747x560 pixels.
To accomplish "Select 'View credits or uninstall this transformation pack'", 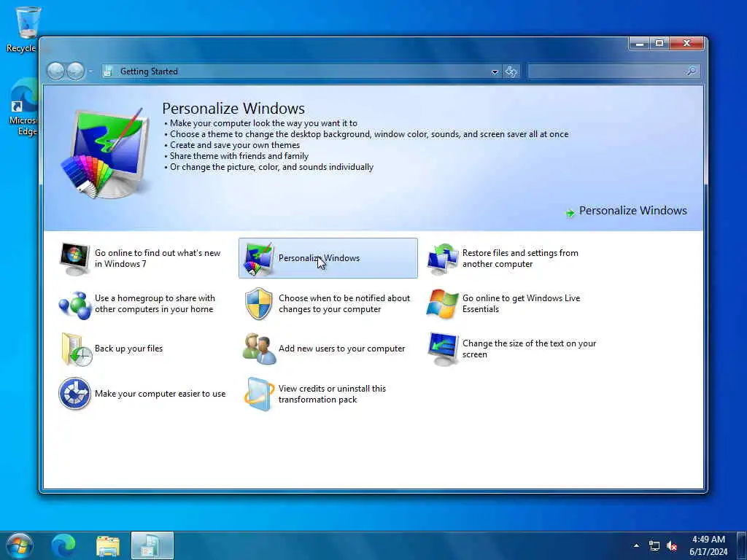I will point(332,394).
